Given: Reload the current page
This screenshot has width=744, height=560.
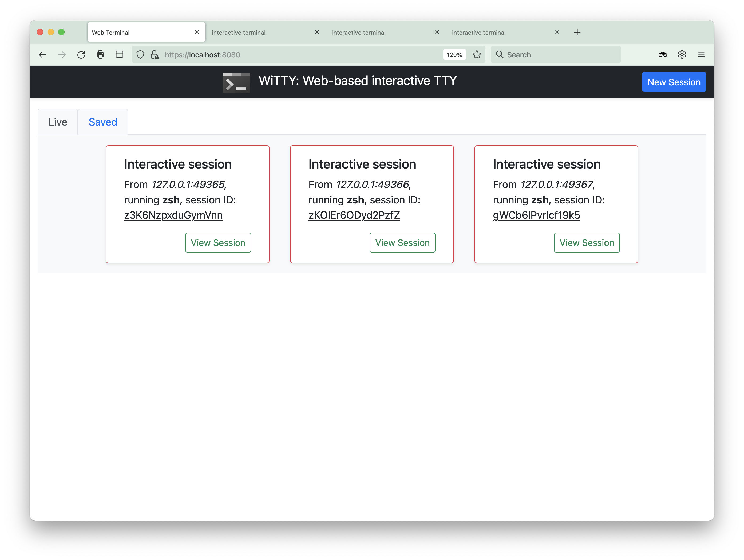Looking at the screenshot, I should [x=81, y=55].
